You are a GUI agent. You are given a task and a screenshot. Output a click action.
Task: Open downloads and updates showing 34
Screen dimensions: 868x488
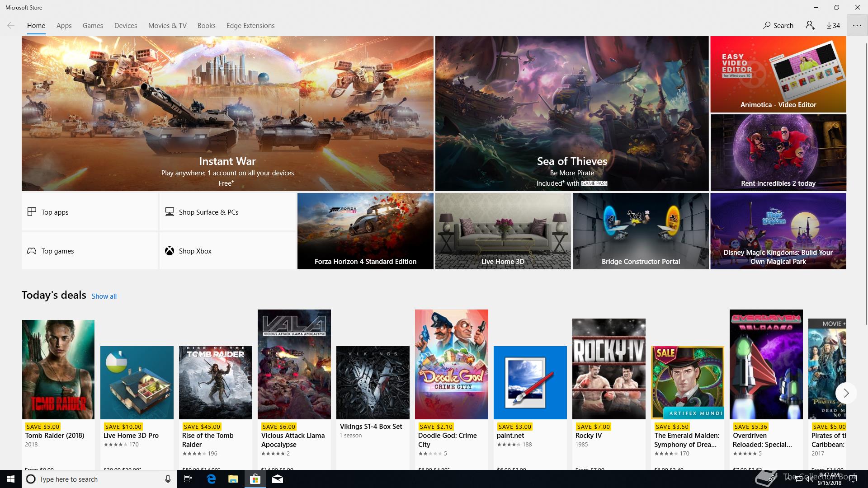coord(833,25)
